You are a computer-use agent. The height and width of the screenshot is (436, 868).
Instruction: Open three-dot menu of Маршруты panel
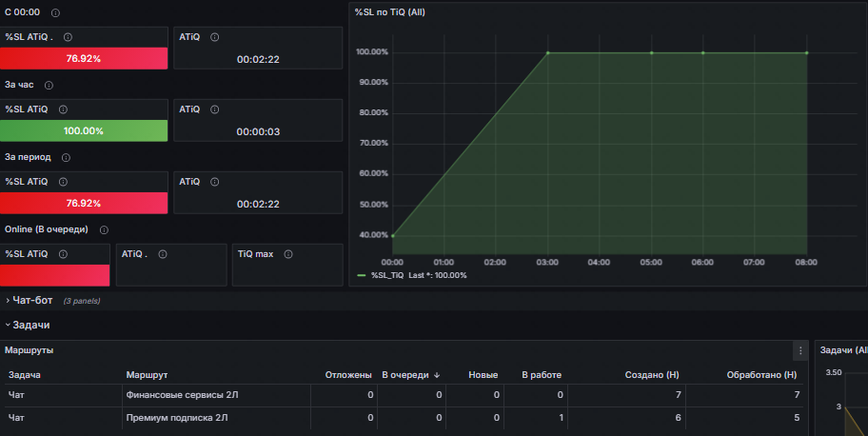800,350
